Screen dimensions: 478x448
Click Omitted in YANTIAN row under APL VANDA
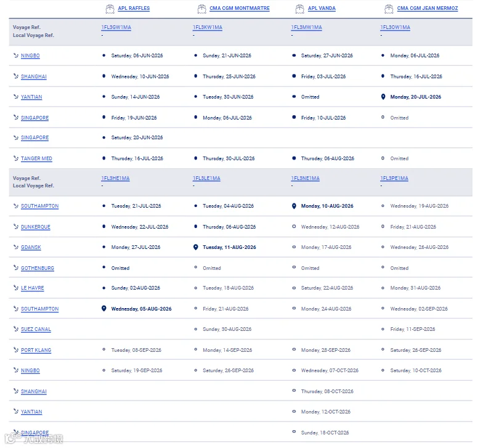point(310,97)
